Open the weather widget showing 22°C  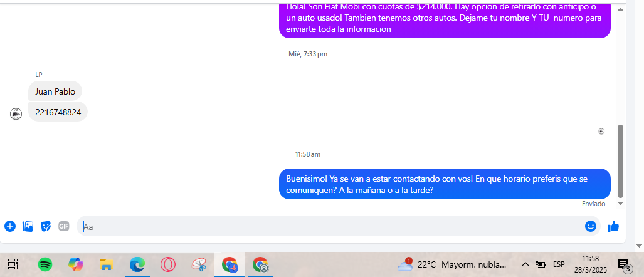pos(451,264)
